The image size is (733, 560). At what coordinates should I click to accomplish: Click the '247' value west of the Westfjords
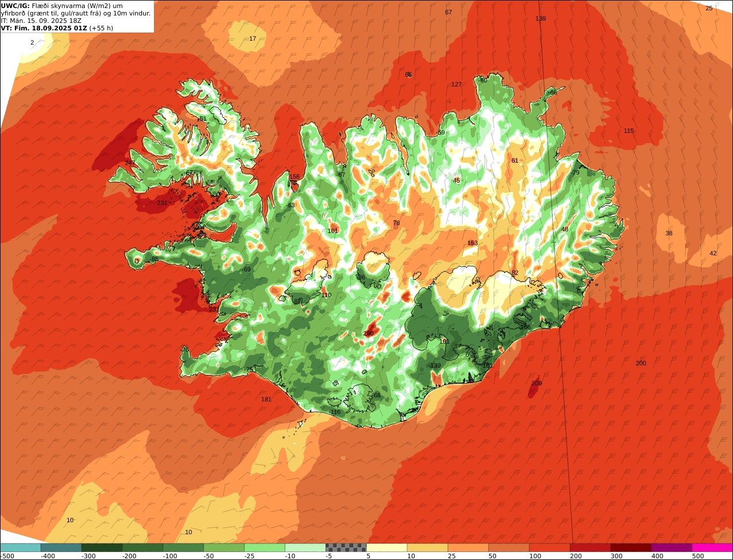(x=130, y=163)
